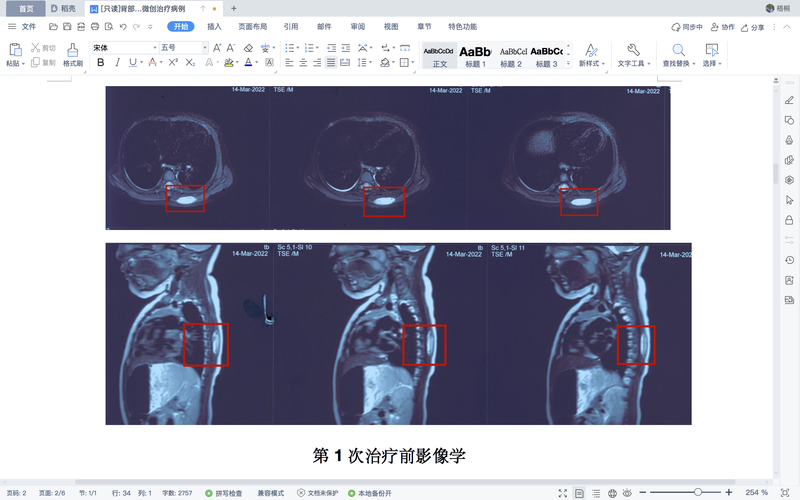
Task: Open the Page Layout (页面布局) tab
Action: [x=252, y=27]
